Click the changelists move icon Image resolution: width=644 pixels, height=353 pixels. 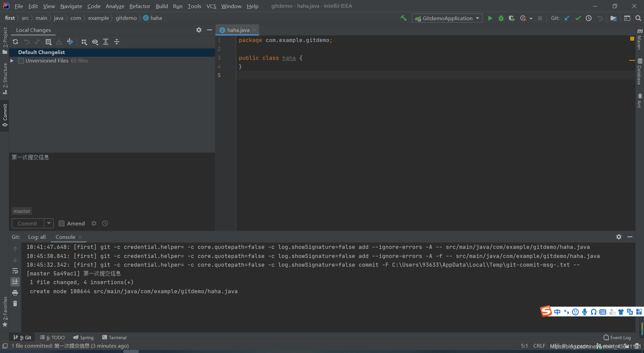click(x=70, y=42)
